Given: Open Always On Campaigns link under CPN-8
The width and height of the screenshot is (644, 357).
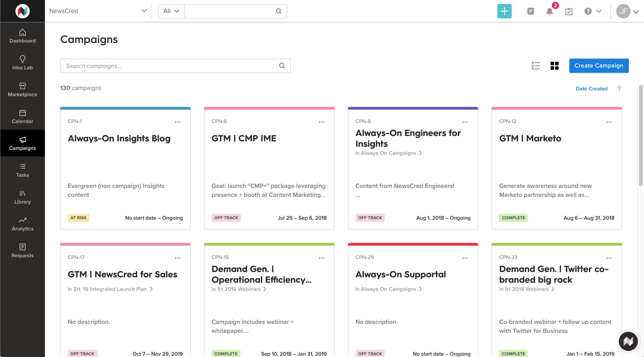Looking at the screenshot, I should pos(388,153).
